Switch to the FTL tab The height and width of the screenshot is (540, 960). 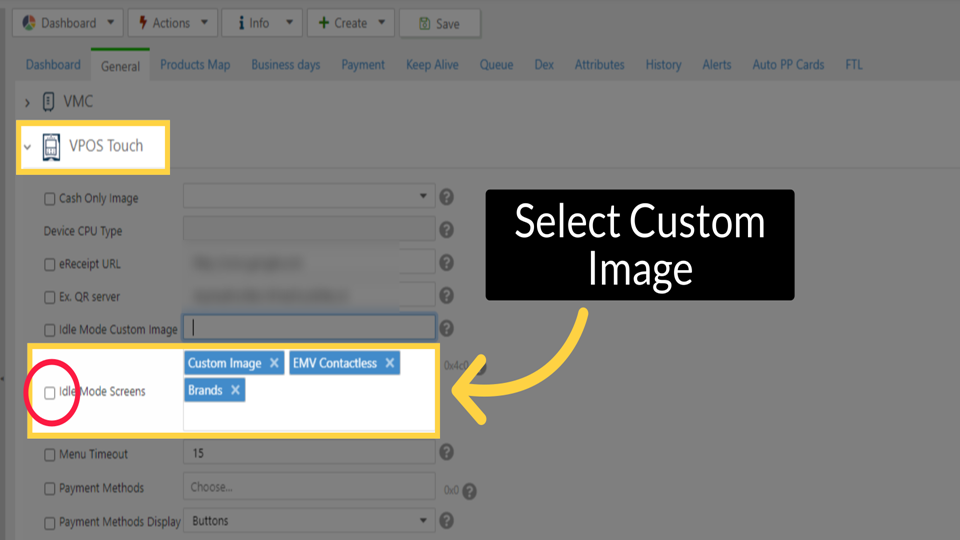tap(854, 65)
